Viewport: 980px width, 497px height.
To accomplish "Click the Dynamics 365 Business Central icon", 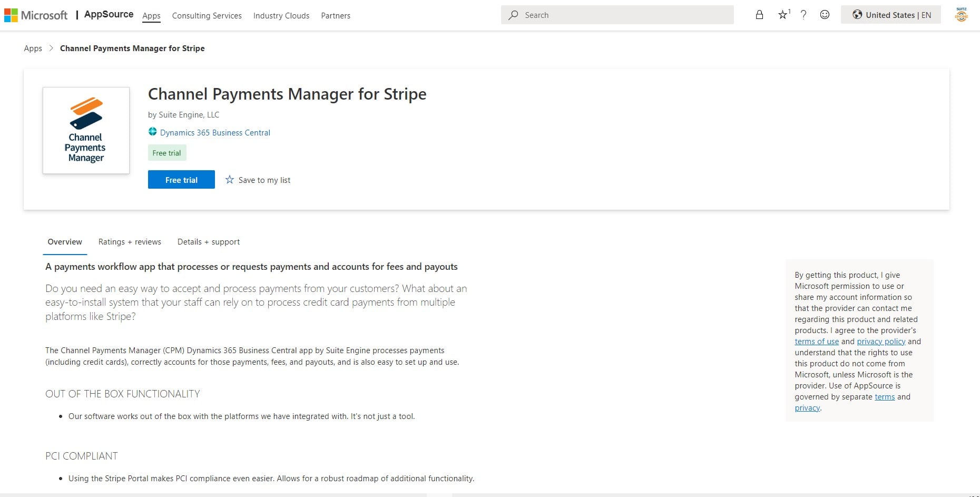I will point(153,132).
